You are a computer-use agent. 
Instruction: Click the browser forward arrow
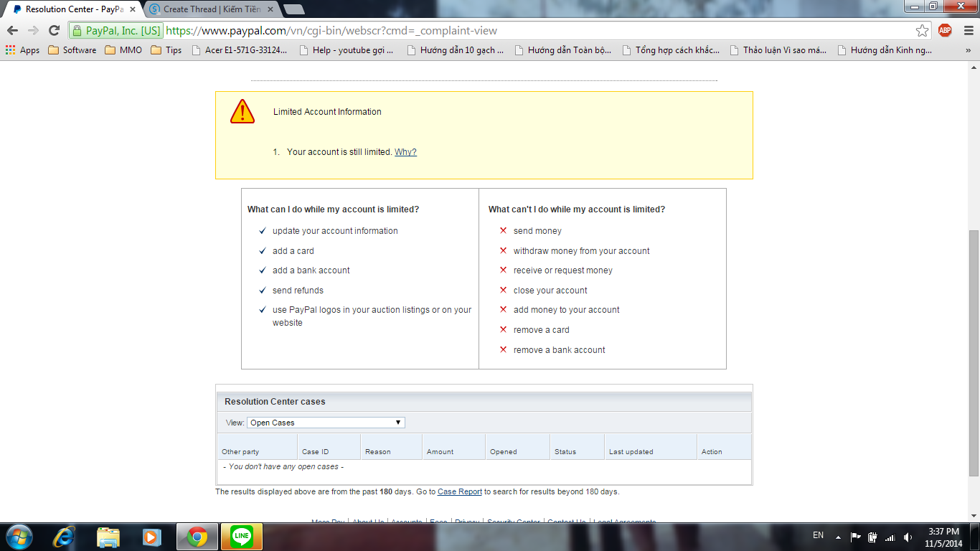[x=33, y=30]
